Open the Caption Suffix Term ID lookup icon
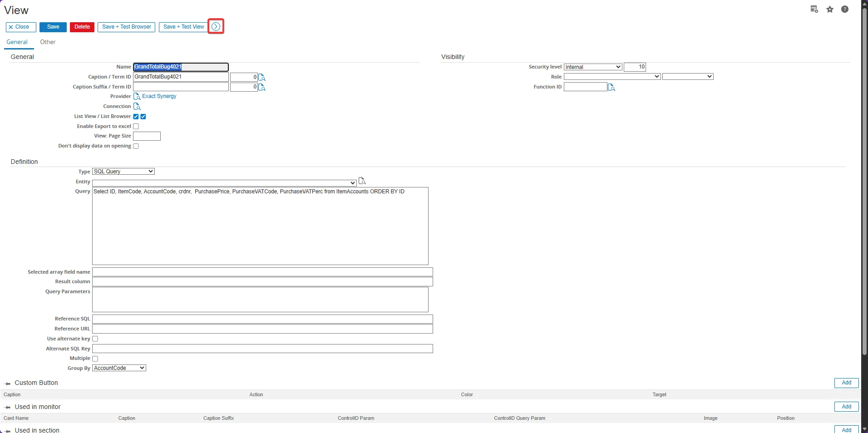The image size is (868, 433). (x=262, y=87)
